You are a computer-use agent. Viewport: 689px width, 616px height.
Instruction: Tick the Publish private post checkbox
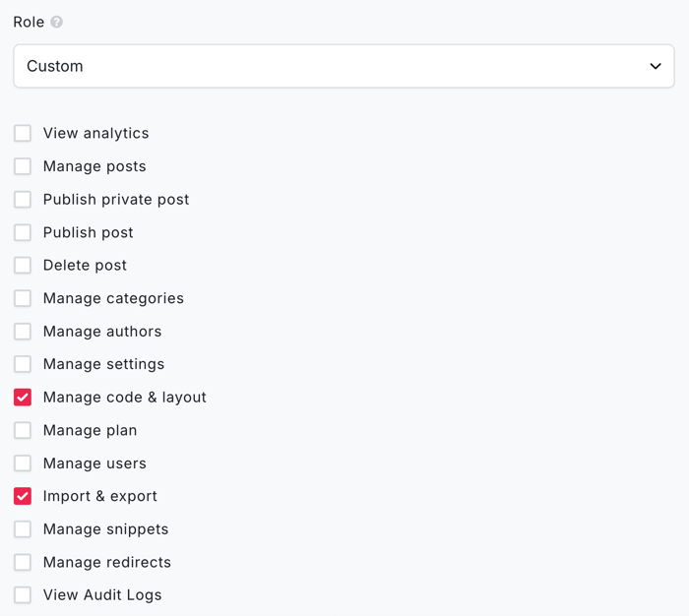[23, 200]
